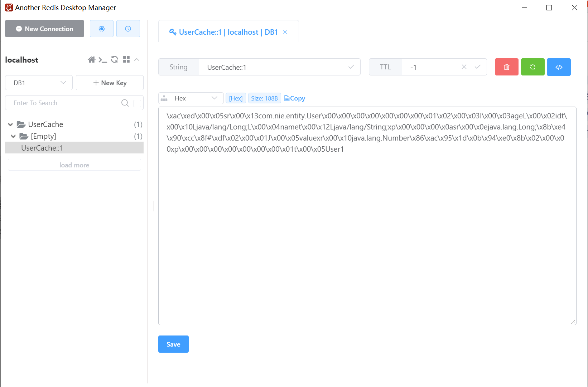Refresh the localhost connection
The height and width of the screenshot is (387, 588).
(x=115, y=59)
